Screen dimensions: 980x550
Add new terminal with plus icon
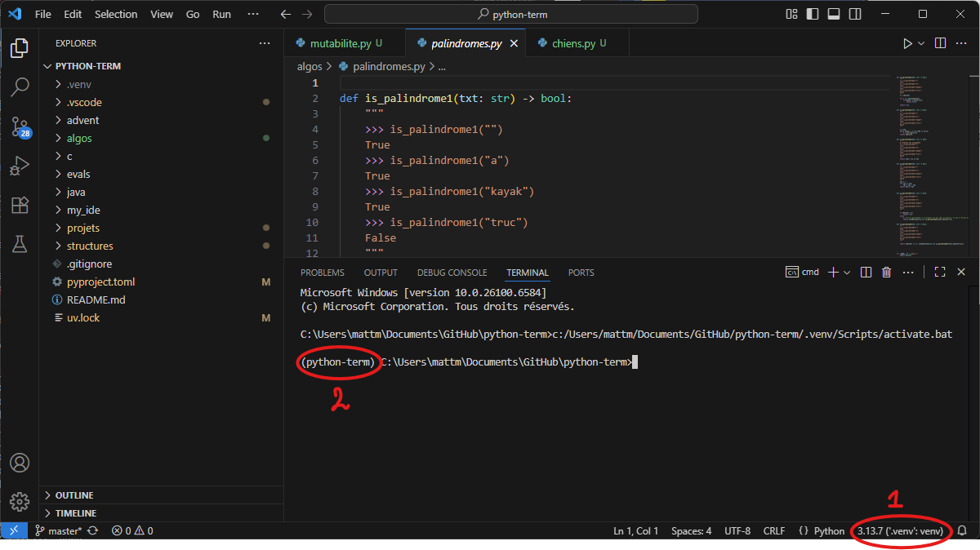tap(833, 273)
